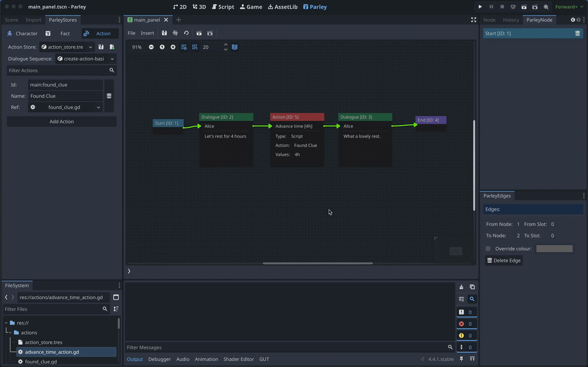Click the Add Action button

click(62, 121)
